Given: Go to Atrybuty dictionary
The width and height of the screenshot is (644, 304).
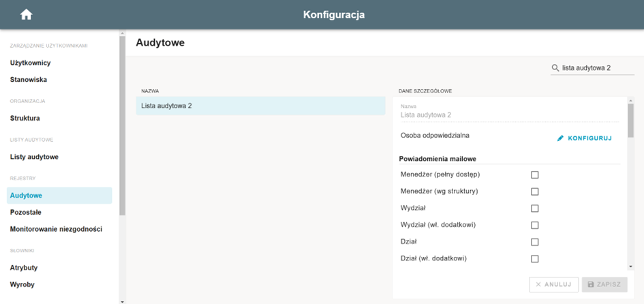Looking at the screenshot, I should point(24,268).
